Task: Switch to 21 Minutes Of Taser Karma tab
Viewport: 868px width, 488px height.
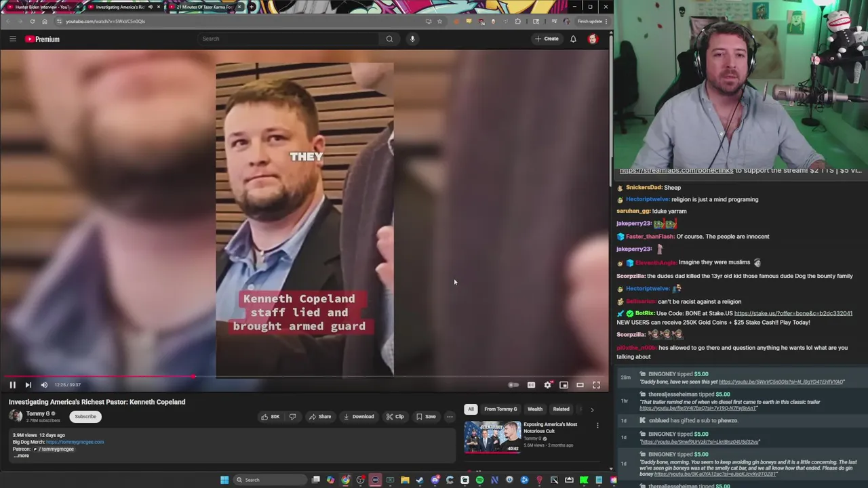Action: tap(205, 7)
